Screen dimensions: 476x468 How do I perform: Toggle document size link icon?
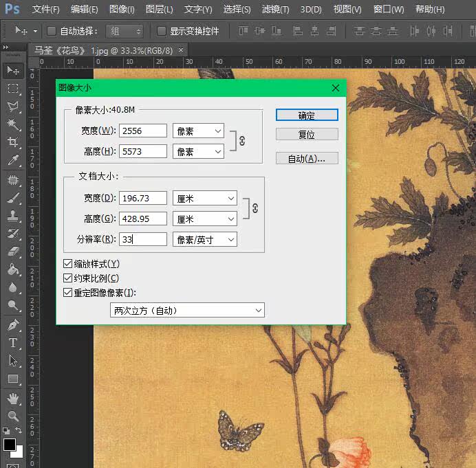255,208
